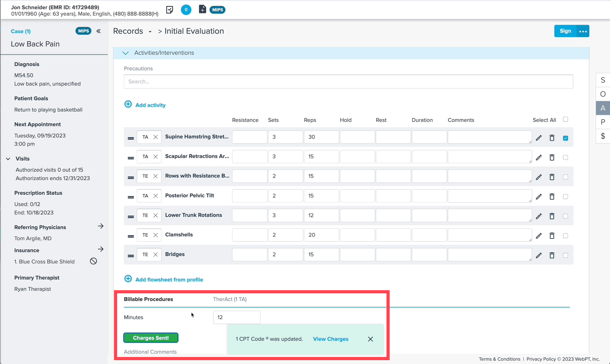Image resolution: width=610 pixels, height=364 pixels.
Task: Collapse the case sidebar with double chevron
Action: [99, 31]
